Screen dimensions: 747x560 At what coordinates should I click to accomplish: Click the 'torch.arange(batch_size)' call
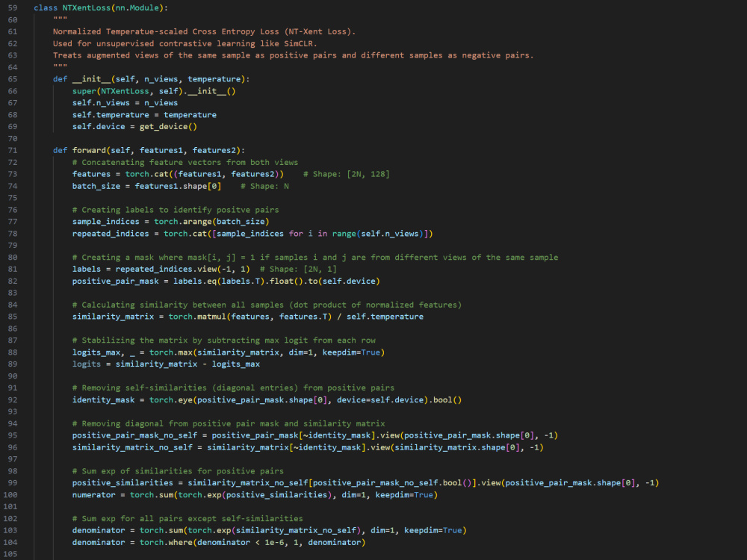[x=211, y=222]
